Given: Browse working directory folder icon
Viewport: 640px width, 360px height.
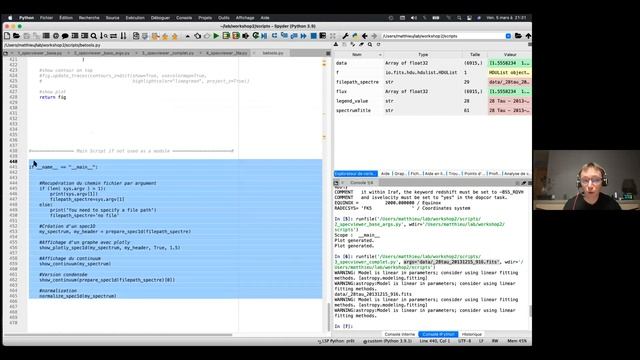Looking at the screenshot, I should coord(518,36).
